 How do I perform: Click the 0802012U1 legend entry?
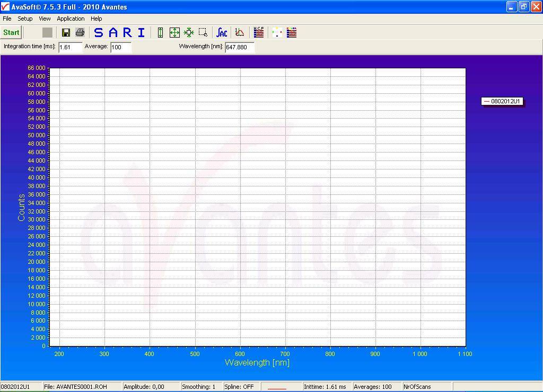tap(502, 101)
